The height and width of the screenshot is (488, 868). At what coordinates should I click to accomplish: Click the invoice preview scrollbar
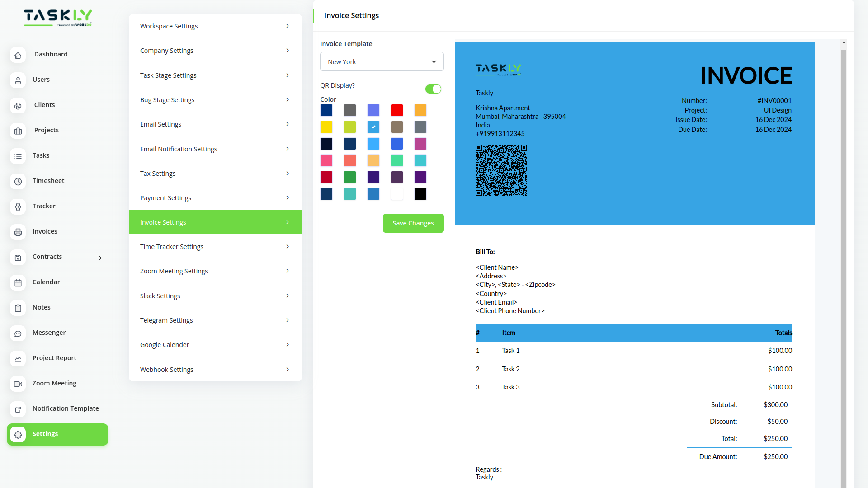[844, 136]
